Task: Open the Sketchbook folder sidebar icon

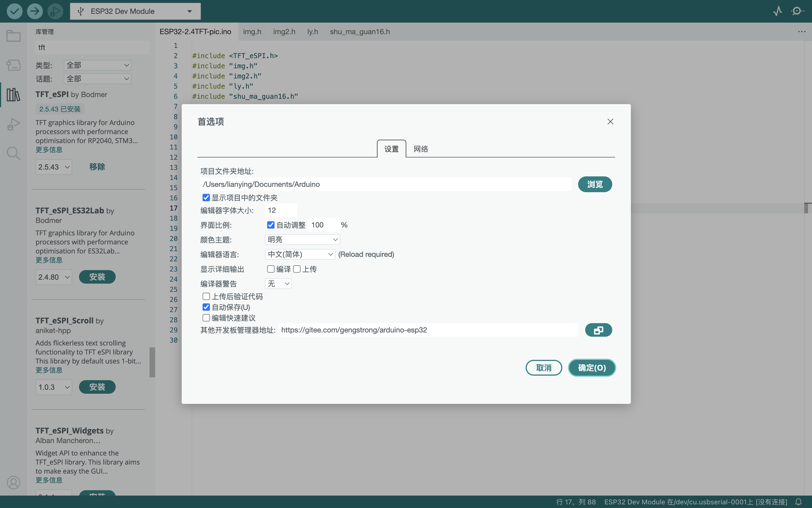Action: pyautogui.click(x=14, y=36)
